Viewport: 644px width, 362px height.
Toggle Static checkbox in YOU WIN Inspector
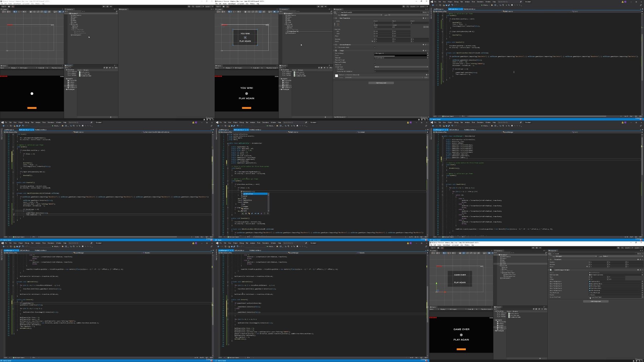click(x=421, y=12)
